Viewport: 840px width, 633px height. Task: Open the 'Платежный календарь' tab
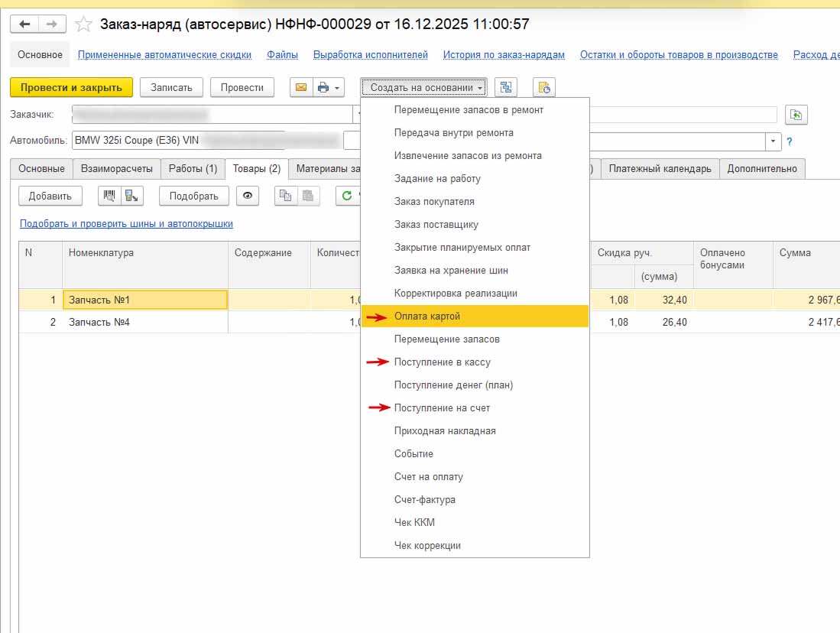point(660,169)
